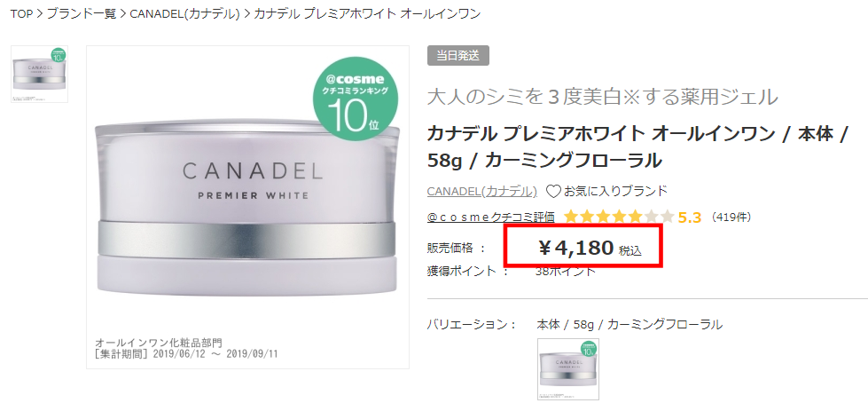This screenshot has height=411, width=868.
Task: Click the main CANADEL product image
Action: tap(247, 207)
